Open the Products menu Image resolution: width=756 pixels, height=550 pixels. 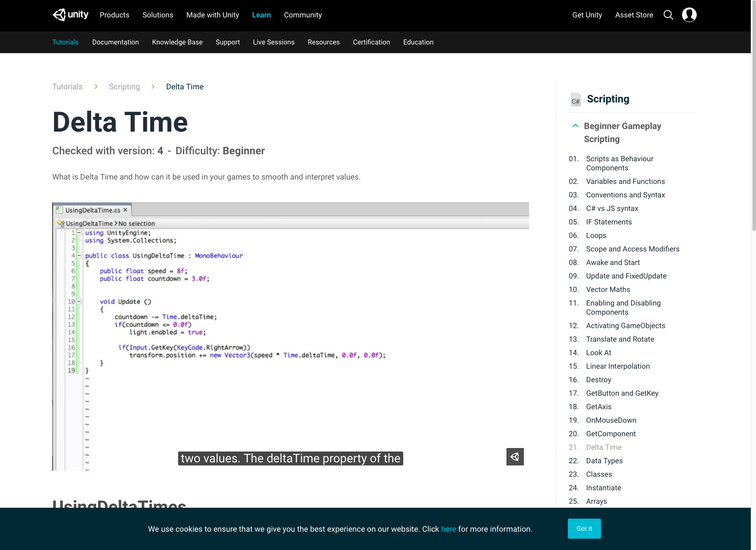point(115,15)
